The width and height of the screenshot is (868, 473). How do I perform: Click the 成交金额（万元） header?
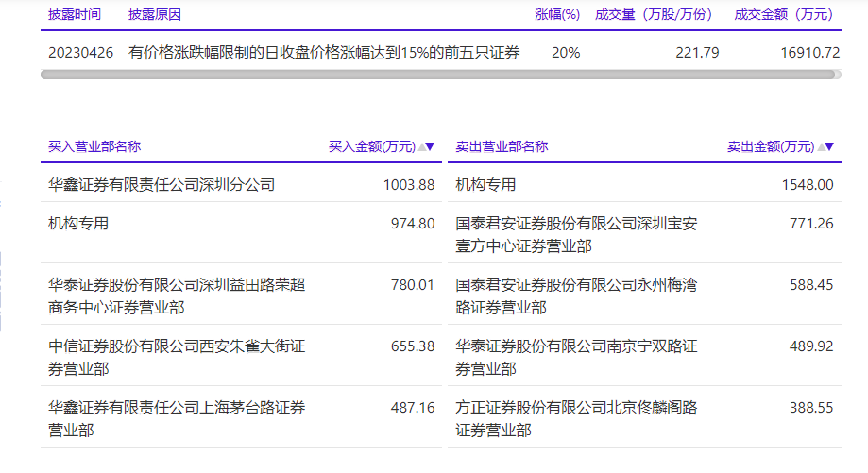tap(784, 14)
